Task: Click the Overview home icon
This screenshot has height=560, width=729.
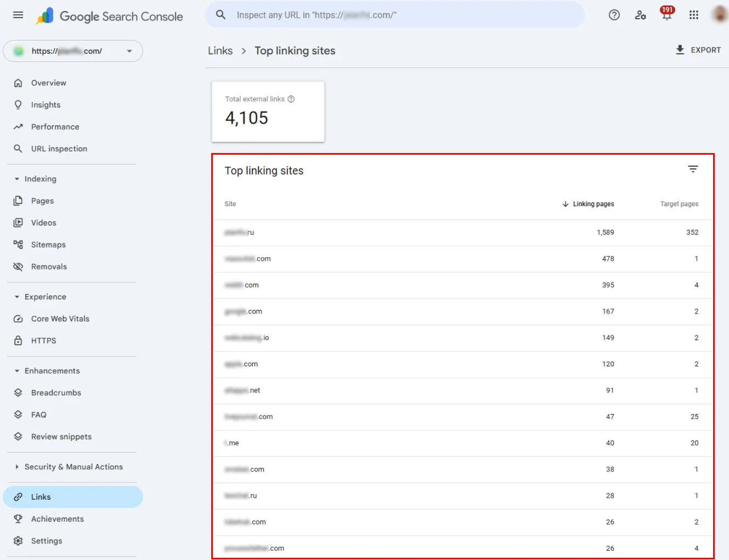Action: (x=18, y=83)
